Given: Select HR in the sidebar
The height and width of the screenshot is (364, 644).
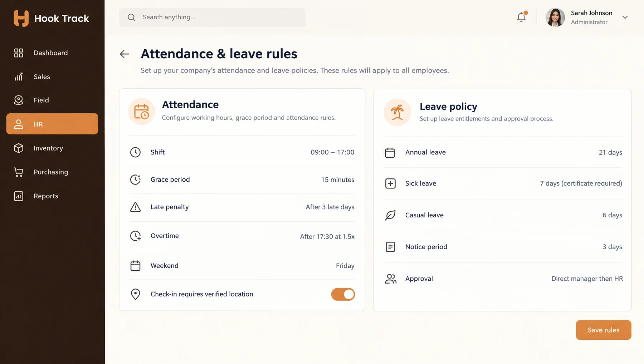Looking at the screenshot, I should [x=52, y=124].
